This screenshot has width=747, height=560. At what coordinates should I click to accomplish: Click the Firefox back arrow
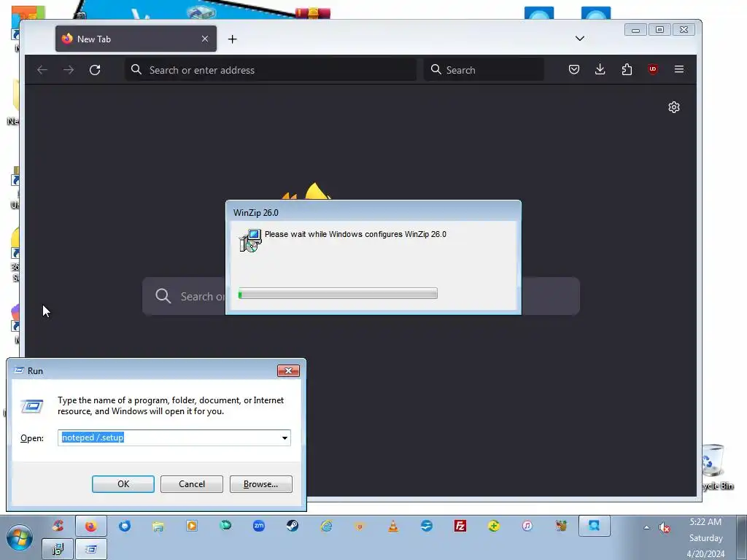42,70
